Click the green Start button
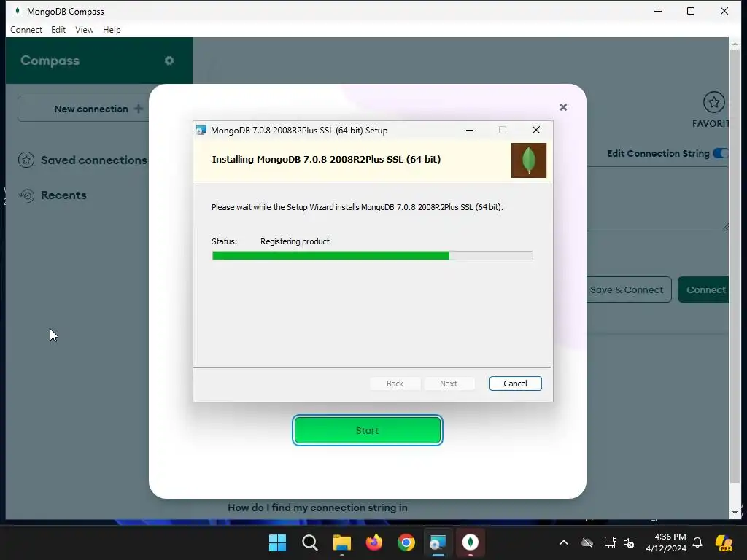The height and width of the screenshot is (560, 747). pyautogui.click(x=368, y=430)
